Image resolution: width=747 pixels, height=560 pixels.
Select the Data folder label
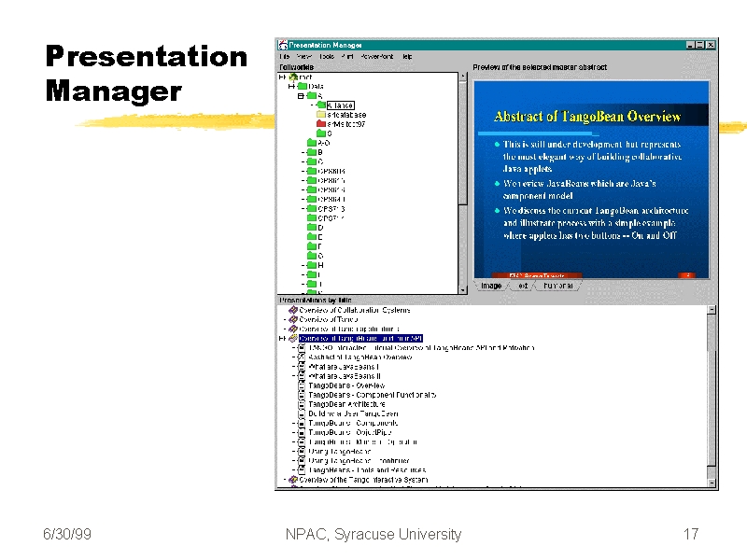[x=316, y=86]
